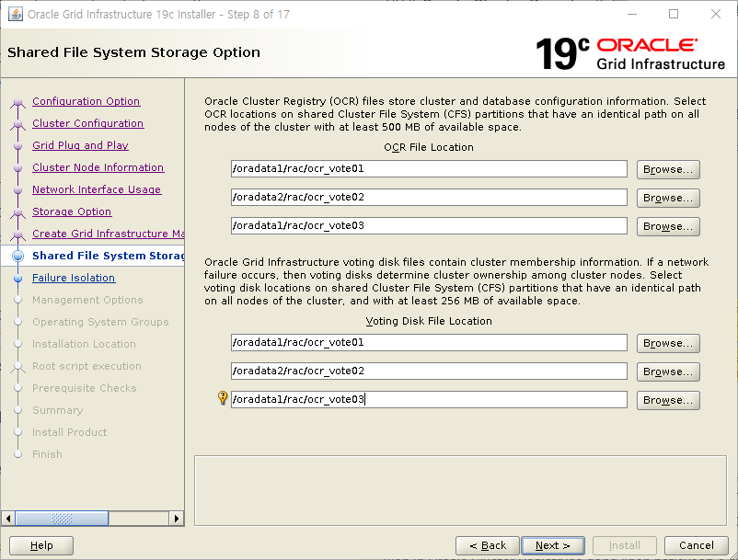The height and width of the screenshot is (560, 738).
Task: Click the Java installer icon in title bar
Action: coord(15,14)
